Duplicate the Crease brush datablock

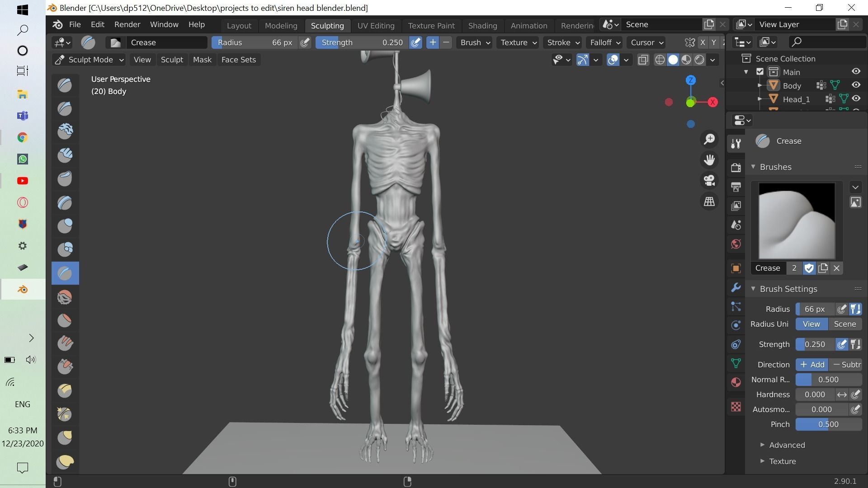(x=823, y=268)
